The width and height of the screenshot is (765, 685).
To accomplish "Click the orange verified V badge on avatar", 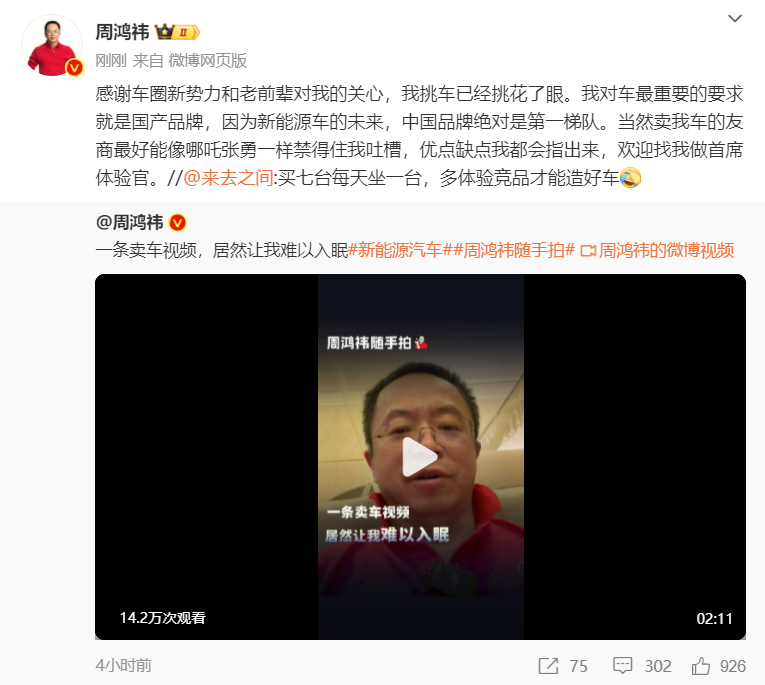I will click(x=75, y=67).
